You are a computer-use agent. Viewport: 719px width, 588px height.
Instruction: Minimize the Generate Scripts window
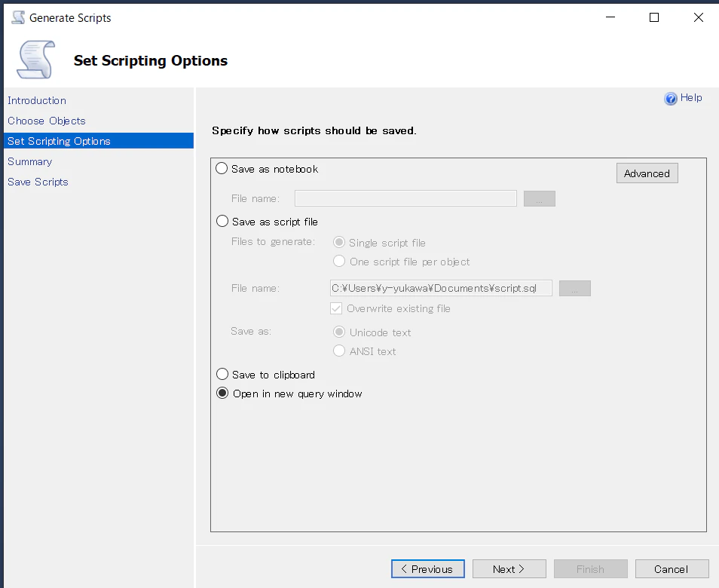610,17
